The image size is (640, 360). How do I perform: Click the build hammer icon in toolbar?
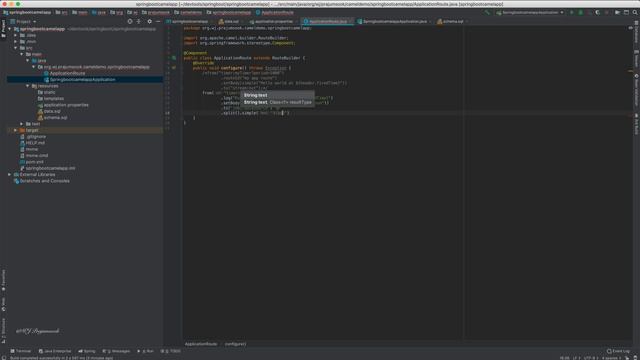point(487,12)
